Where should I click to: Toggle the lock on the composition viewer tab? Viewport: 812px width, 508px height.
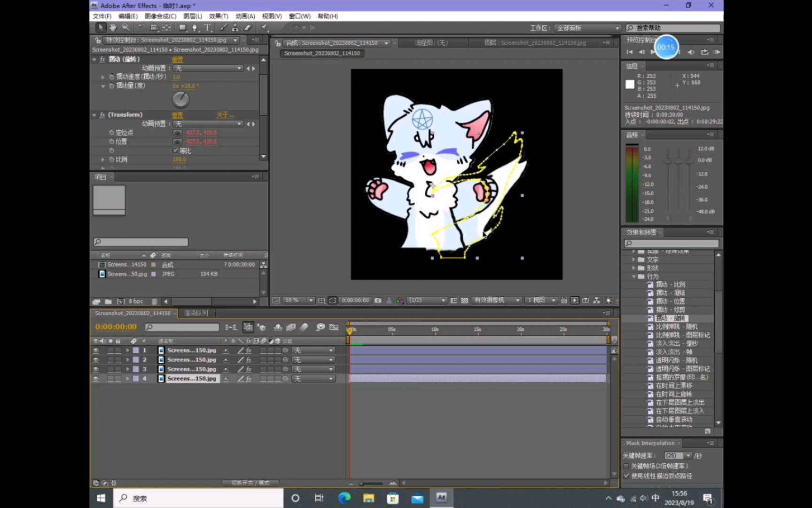coord(278,43)
